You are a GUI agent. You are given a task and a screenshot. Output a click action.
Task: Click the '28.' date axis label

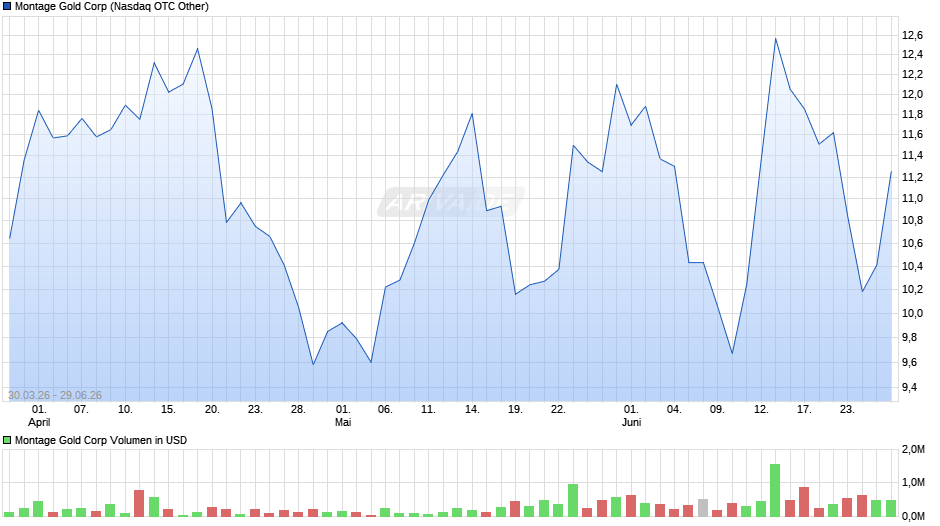click(298, 409)
